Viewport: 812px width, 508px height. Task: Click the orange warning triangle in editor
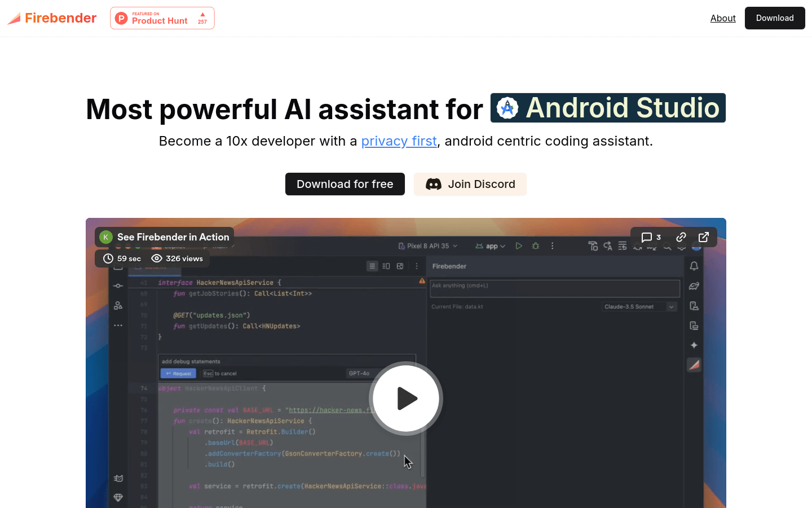pyautogui.click(x=422, y=281)
